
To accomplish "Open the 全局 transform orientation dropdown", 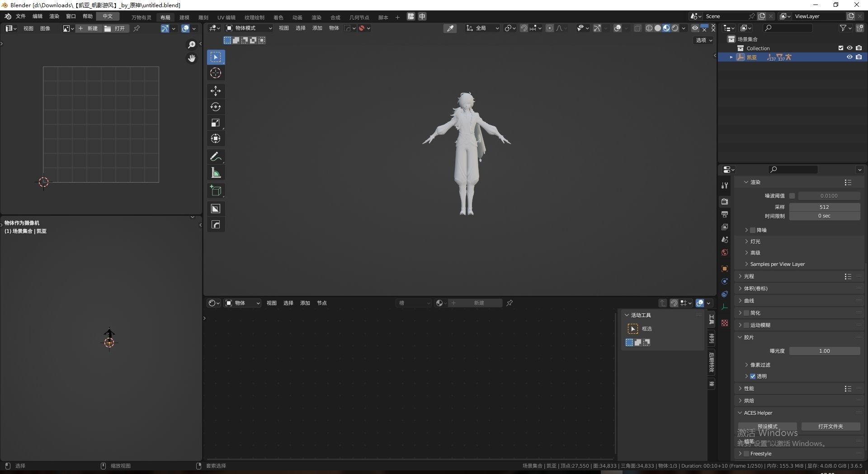I will tap(483, 28).
